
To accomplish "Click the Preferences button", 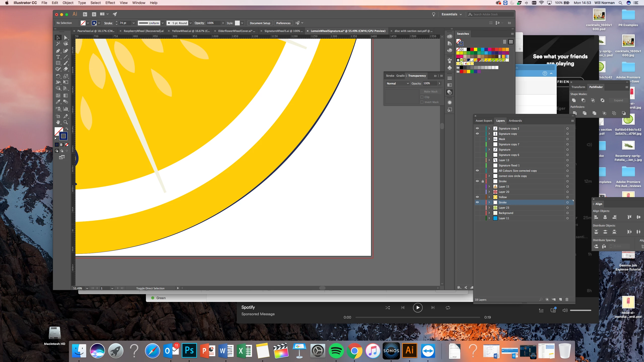I will pos(283,23).
